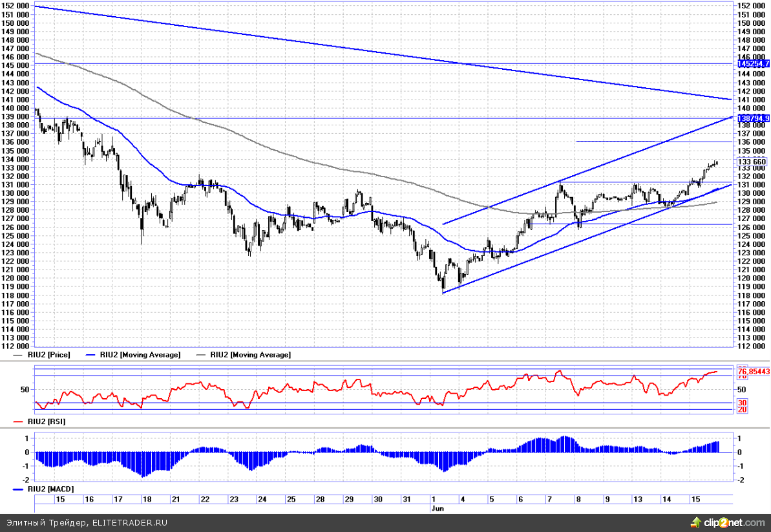Select date 28 on the time axis
The width and height of the screenshot is (771, 532).
coord(320,500)
